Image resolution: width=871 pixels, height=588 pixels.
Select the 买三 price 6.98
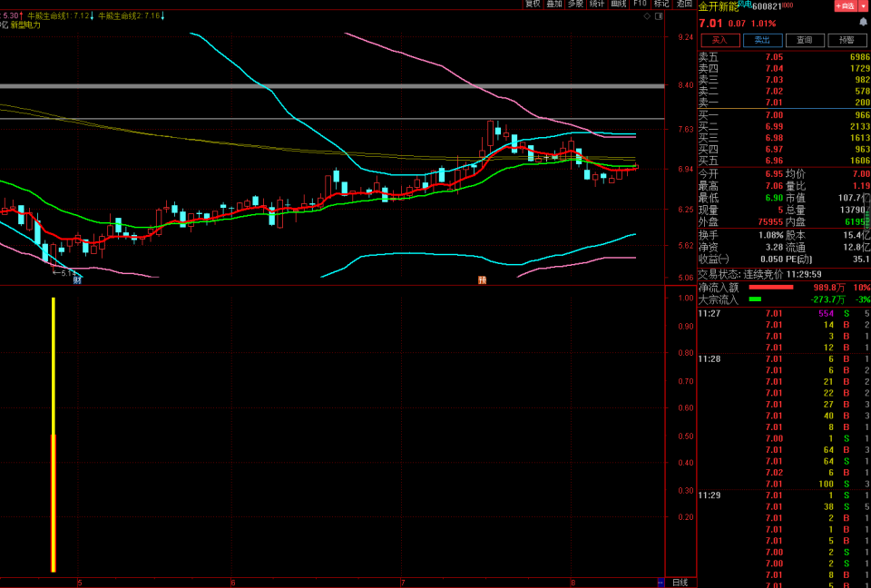(774, 138)
